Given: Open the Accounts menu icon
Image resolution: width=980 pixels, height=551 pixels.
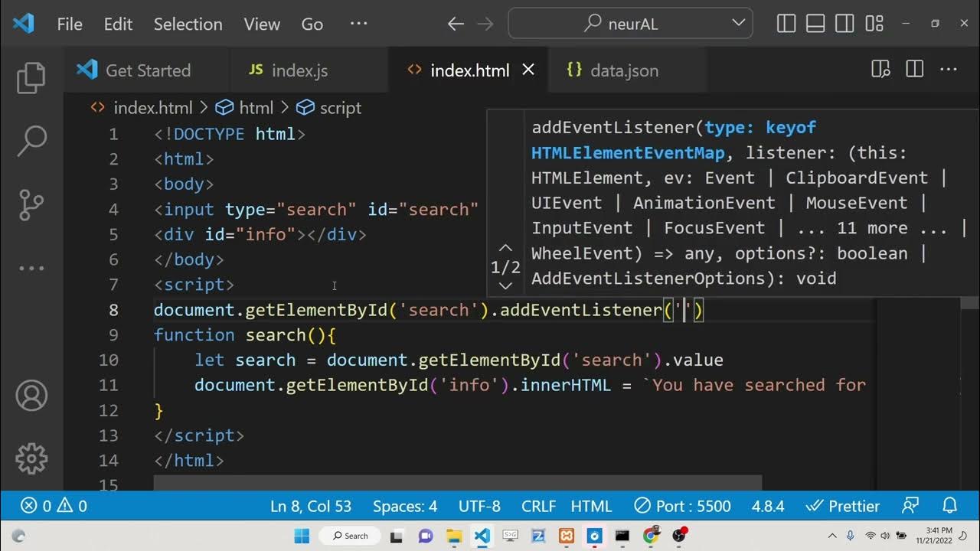Looking at the screenshot, I should (x=31, y=396).
